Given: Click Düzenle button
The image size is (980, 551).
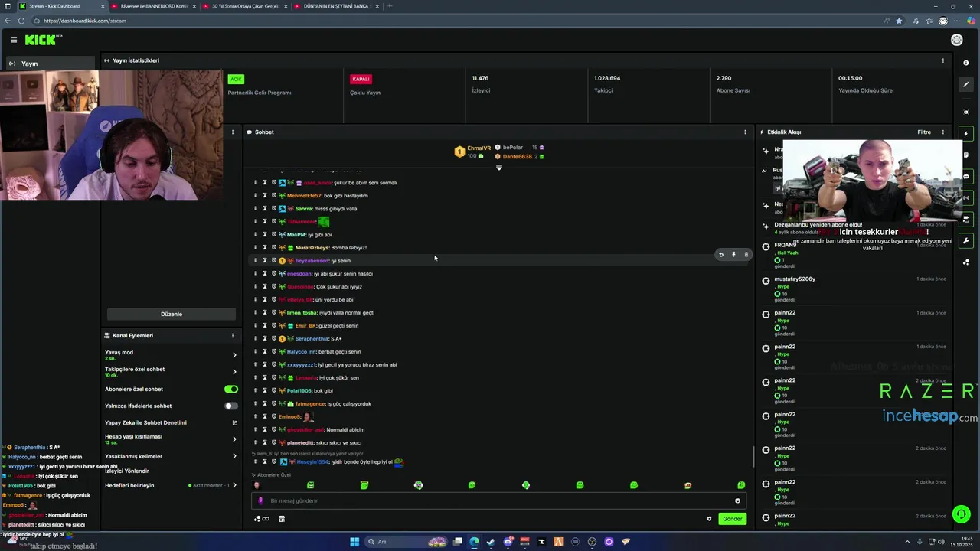Looking at the screenshot, I should [x=171, y=314].
